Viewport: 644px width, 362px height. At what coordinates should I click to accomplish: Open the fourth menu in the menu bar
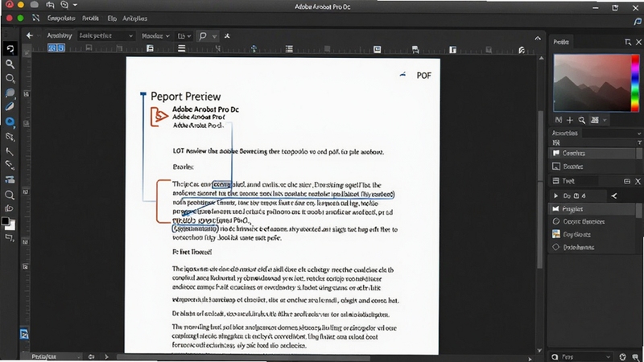[x=134, y=19]
